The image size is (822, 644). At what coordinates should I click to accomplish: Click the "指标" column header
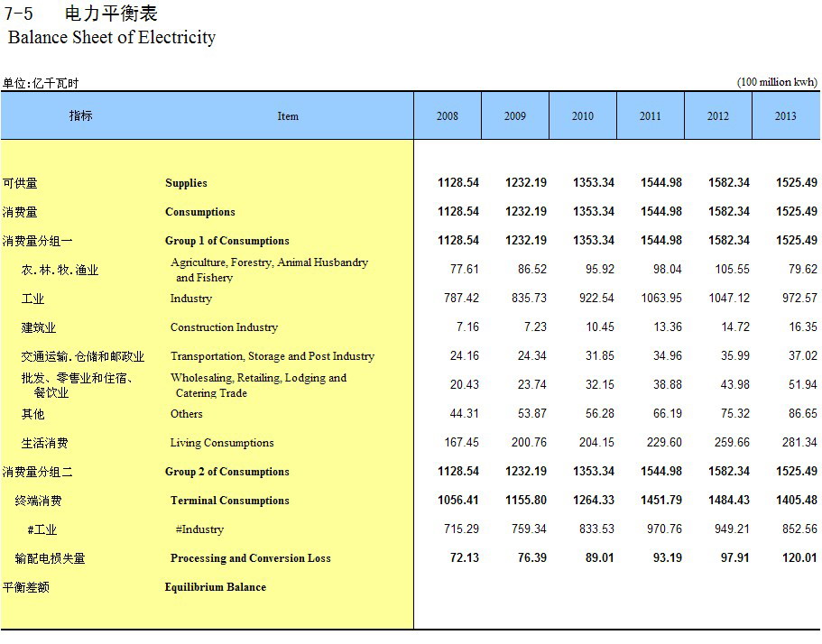pos(80,115)
